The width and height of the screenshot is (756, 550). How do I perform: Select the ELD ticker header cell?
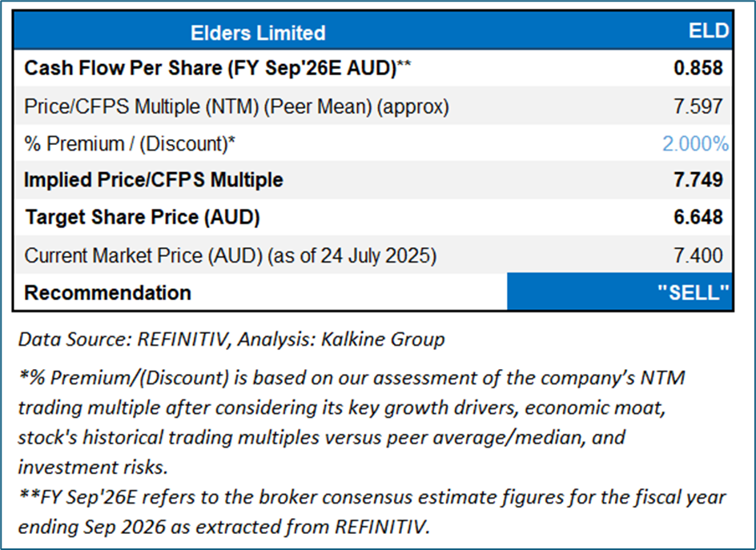[709, 31]
